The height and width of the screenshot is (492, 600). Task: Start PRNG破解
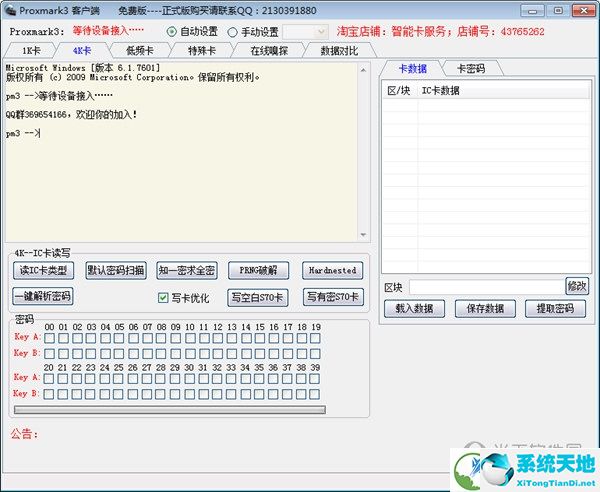pyautogui.click(x=258, y=270)
